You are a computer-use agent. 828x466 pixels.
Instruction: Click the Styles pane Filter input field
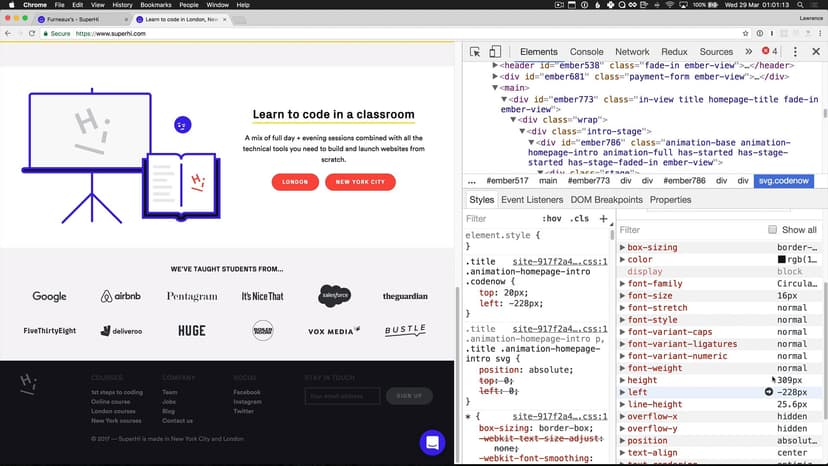500,218
